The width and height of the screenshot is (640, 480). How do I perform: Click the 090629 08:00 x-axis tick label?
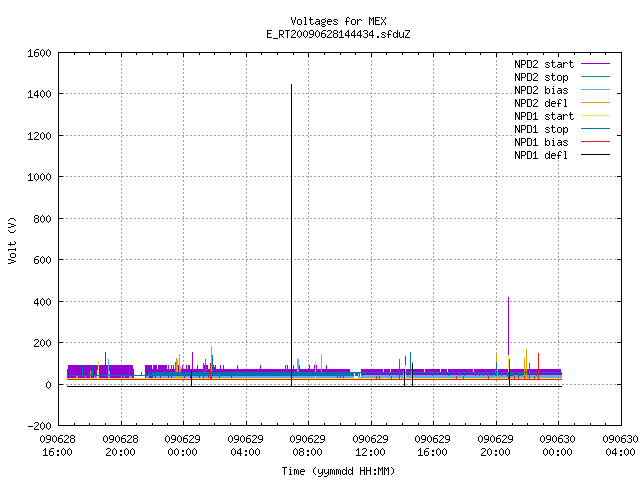(307, 446)
